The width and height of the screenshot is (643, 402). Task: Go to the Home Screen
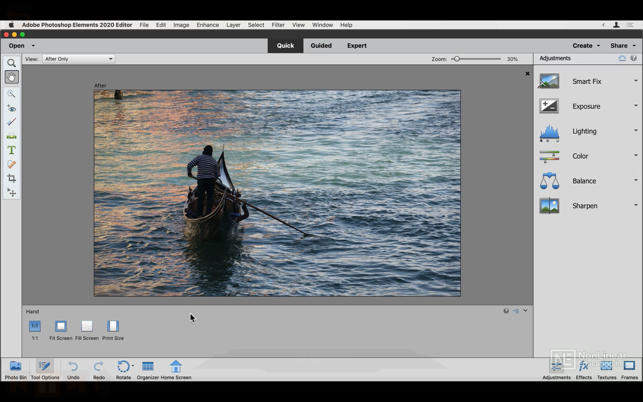point(176,369)
